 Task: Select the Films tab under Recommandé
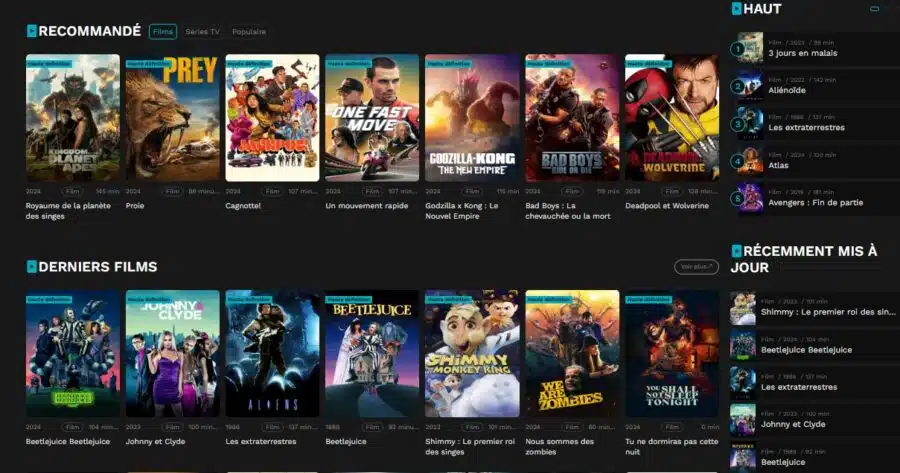(x=162, y=32)
